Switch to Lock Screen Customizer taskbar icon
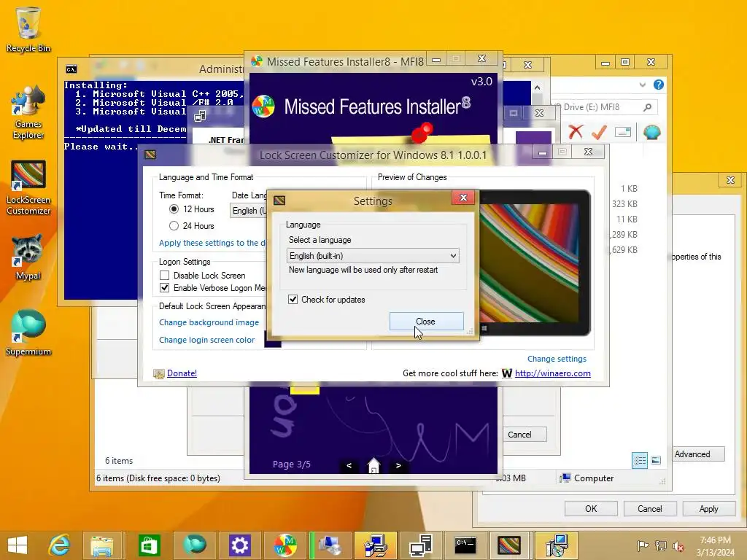The height and width of the screenshot is (560, 747). [508, 545]
